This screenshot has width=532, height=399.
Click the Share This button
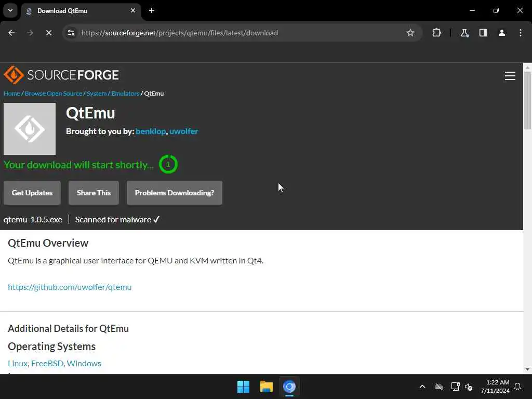click(x=94, y=193)
